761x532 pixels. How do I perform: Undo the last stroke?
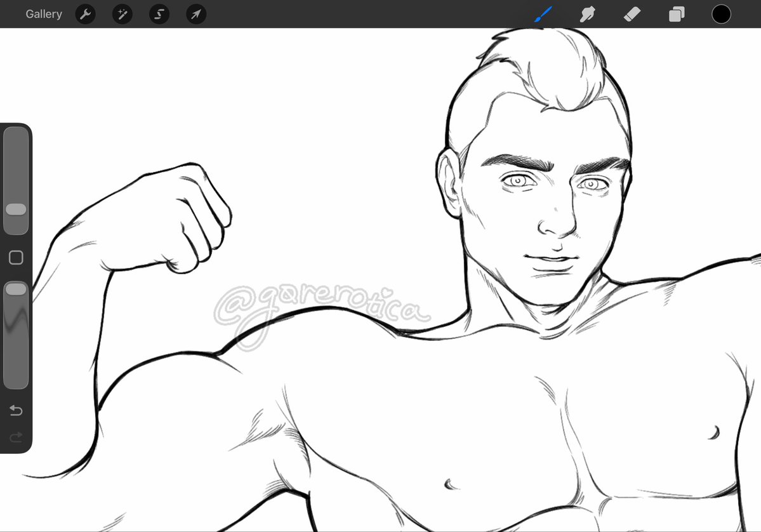tap(16, 411)
